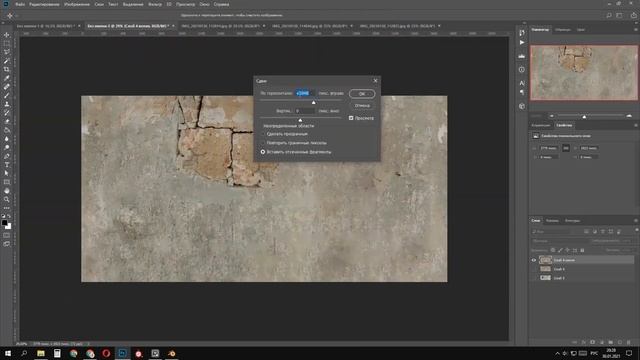Select the Rectangular Marquee tool
The height and width of the screenshot is (360, 640).
tap(7, 44)
